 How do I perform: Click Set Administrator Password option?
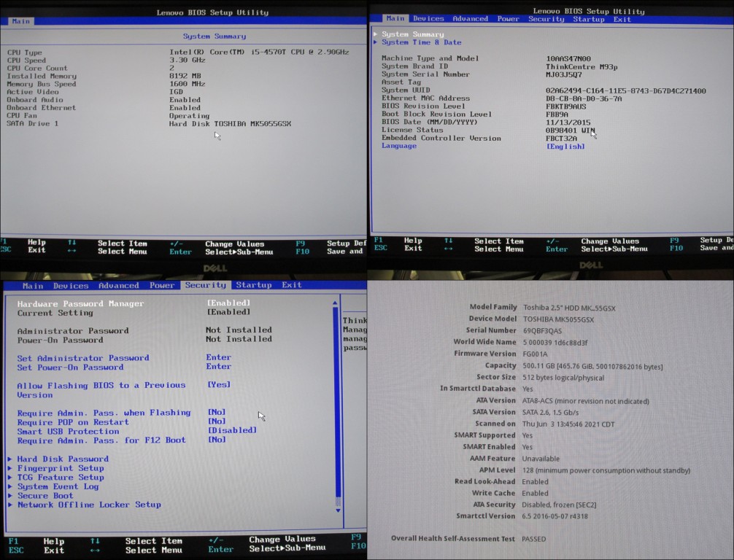tap(83, 358)
